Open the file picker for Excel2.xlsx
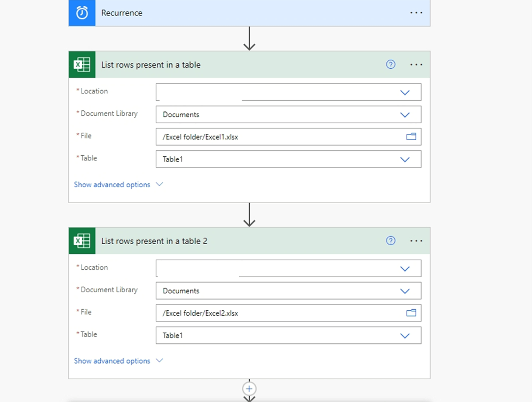This screenshot has width=532, height=402. click(411, 313)
